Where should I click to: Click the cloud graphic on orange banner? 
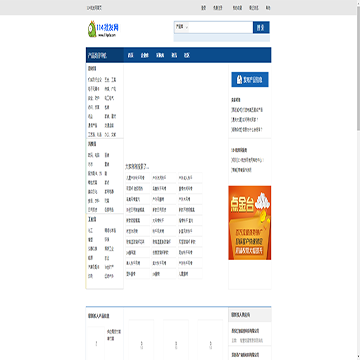pyautogui.click(x=262, y=200)
